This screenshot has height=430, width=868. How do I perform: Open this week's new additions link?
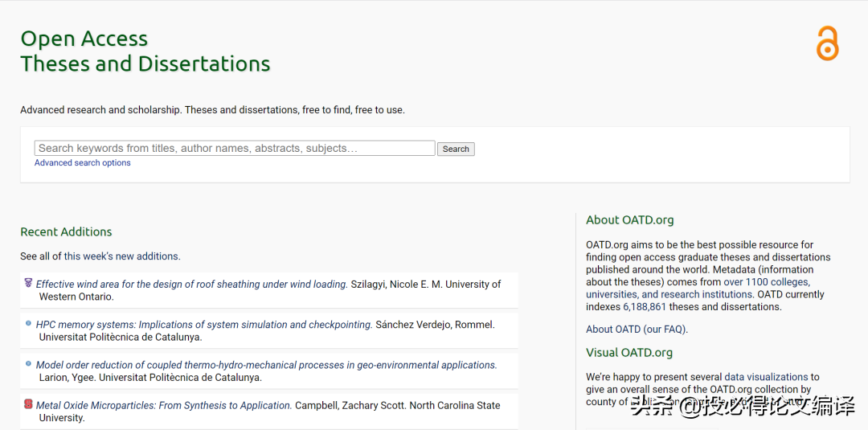point(121,256)
